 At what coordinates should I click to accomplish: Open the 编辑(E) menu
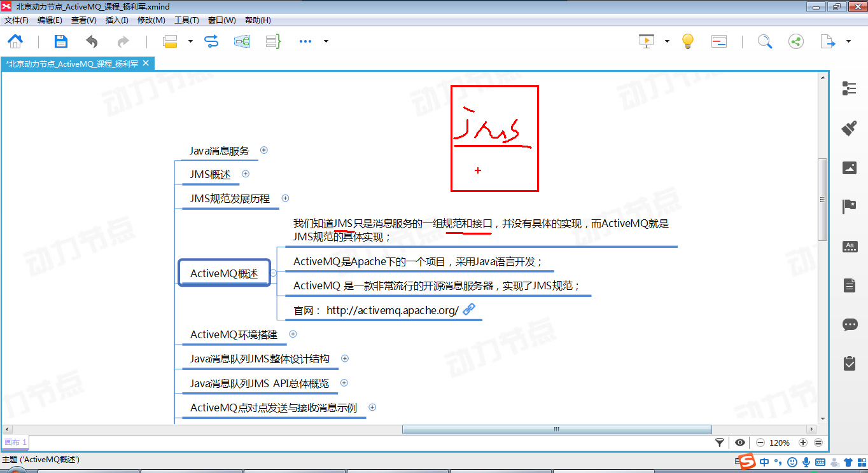click(50, 20)
